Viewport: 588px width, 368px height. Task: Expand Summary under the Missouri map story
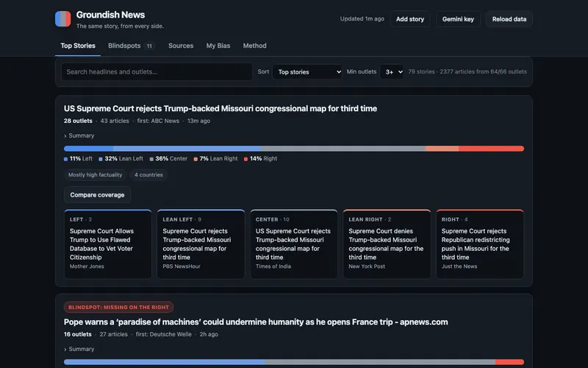pyautogui.click(x=79, y=135)
